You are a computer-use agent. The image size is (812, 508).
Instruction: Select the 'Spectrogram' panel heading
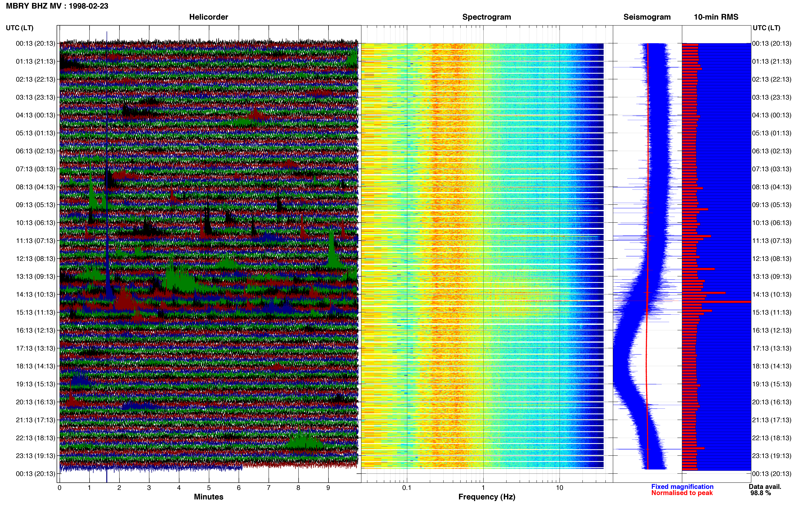pos(487,17)
